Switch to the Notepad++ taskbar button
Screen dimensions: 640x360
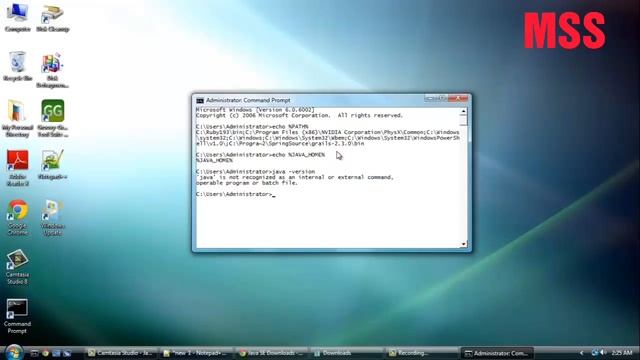[196, 353]
